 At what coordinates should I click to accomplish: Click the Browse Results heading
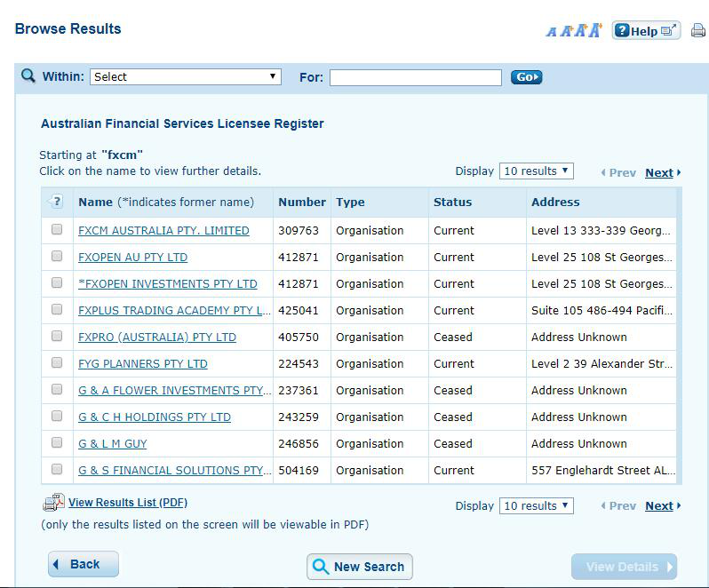click(x=68, y=29)
